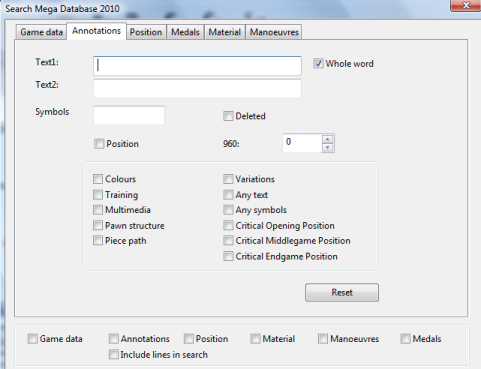This screenshot has width=481, height=369.
Task: Switch to the Material tab
Action: [224, 32]
